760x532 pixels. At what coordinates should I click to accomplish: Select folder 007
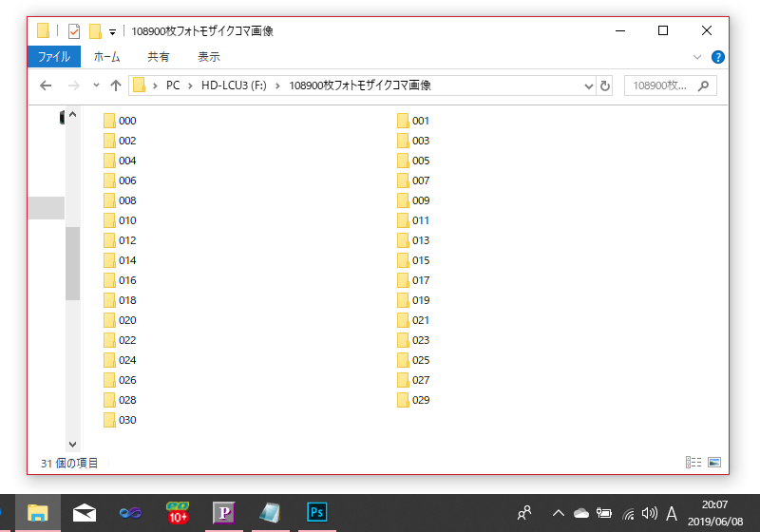[x=413, y=180]
